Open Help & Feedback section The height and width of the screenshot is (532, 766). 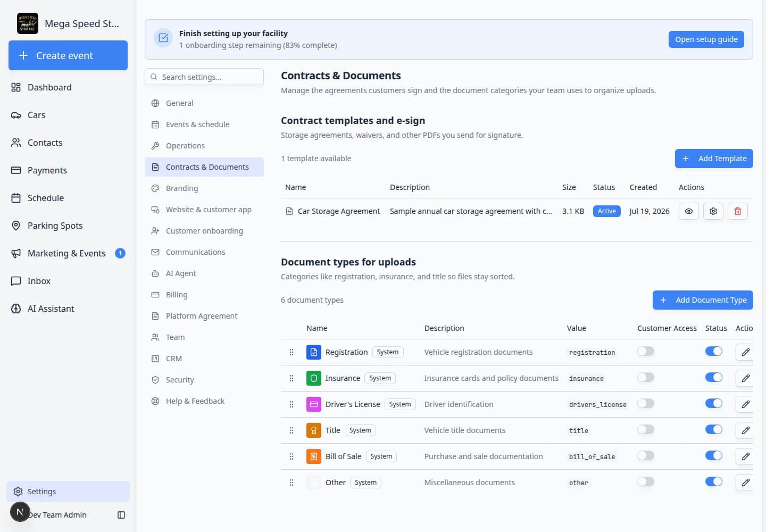coord(204,401)
